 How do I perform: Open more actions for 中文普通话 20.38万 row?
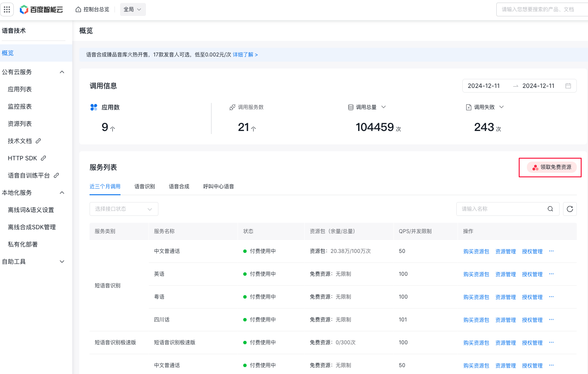click(x=551, y=251)
